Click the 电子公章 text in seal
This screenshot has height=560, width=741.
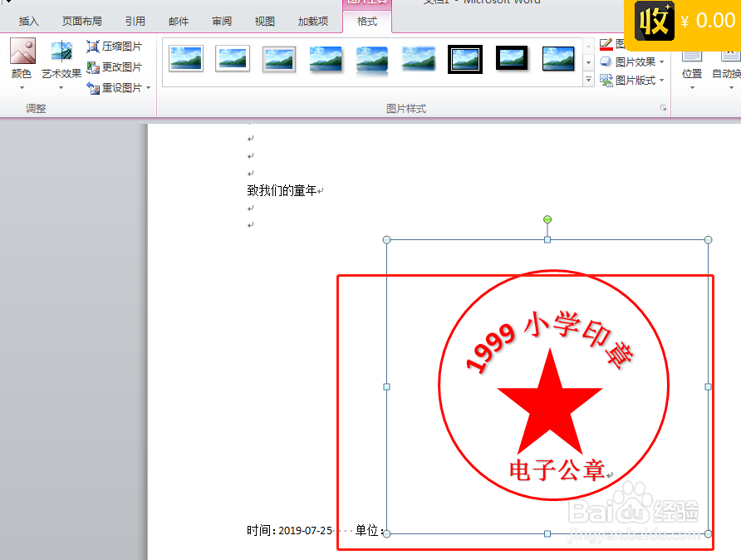(x=557, y=470)
